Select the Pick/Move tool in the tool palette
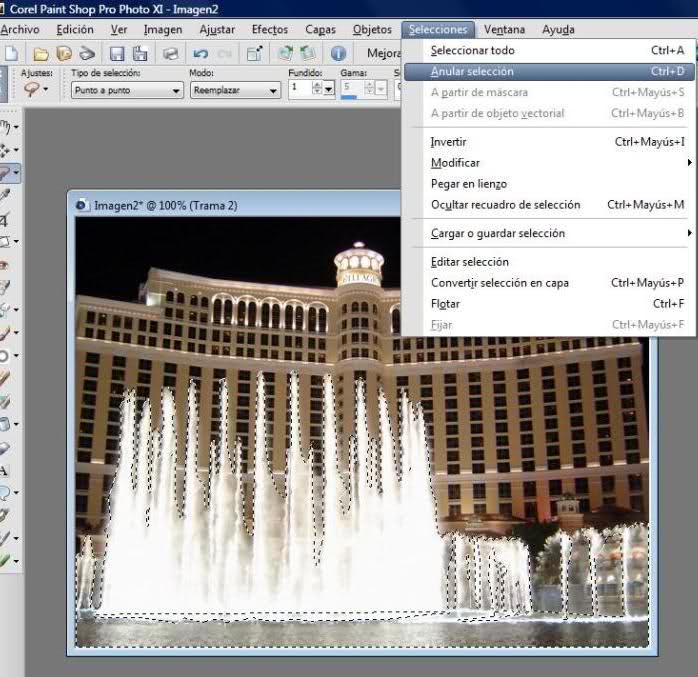This screenshot has height=677, width=698. click(x=5, y=150)
